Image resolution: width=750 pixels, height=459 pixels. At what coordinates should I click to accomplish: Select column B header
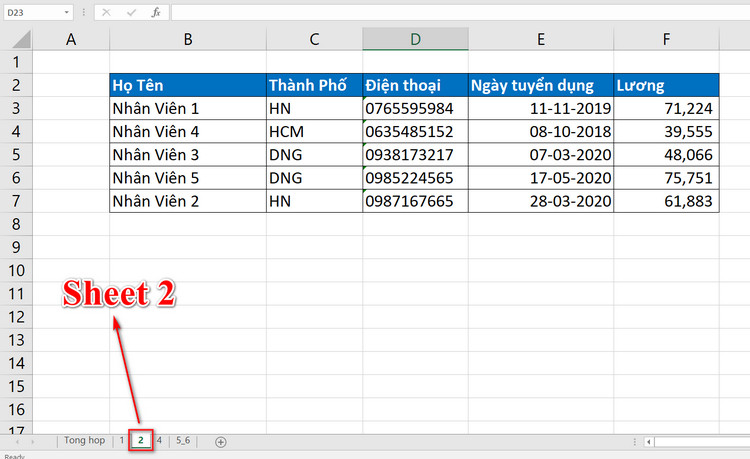188,39
